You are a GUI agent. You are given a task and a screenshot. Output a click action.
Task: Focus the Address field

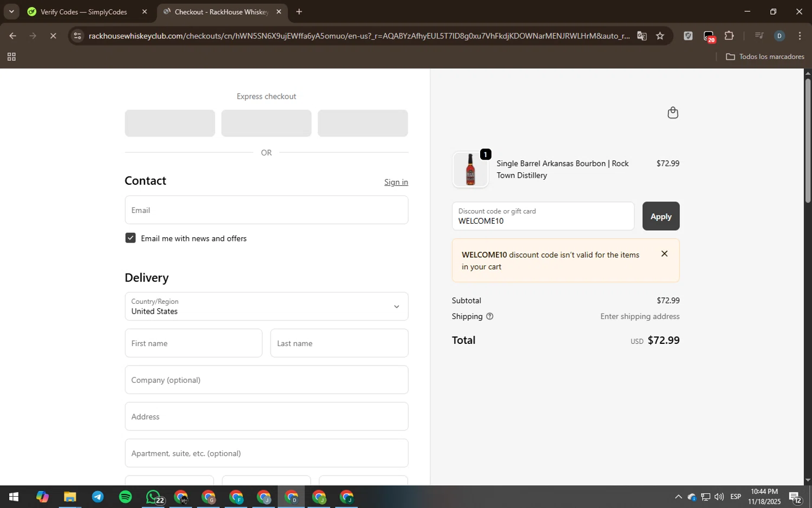pos(266,416)
